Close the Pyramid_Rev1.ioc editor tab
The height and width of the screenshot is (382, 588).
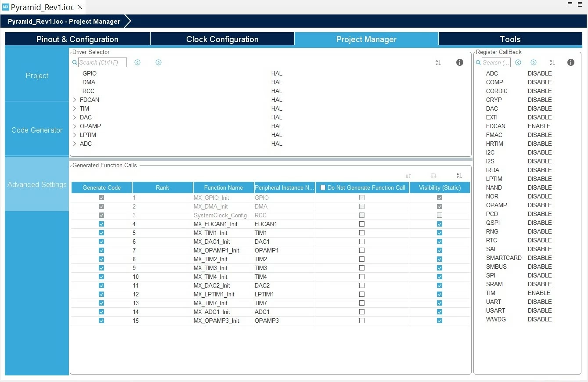[80, 7]
